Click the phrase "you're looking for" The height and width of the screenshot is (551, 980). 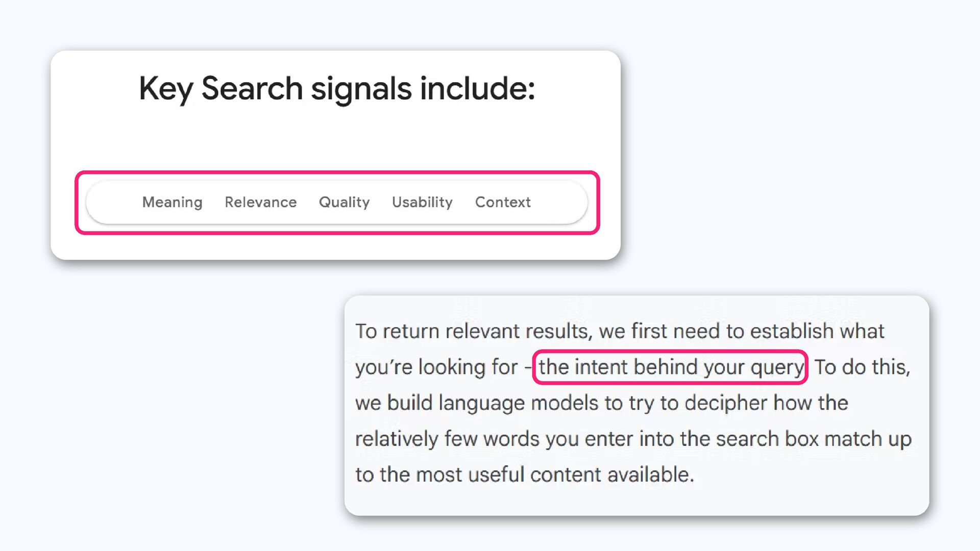click(x=436, y=367)
